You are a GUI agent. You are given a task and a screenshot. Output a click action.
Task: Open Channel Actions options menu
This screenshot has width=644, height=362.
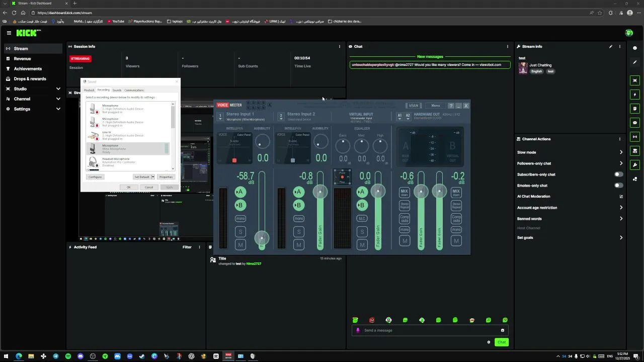[x=620, y=139]
